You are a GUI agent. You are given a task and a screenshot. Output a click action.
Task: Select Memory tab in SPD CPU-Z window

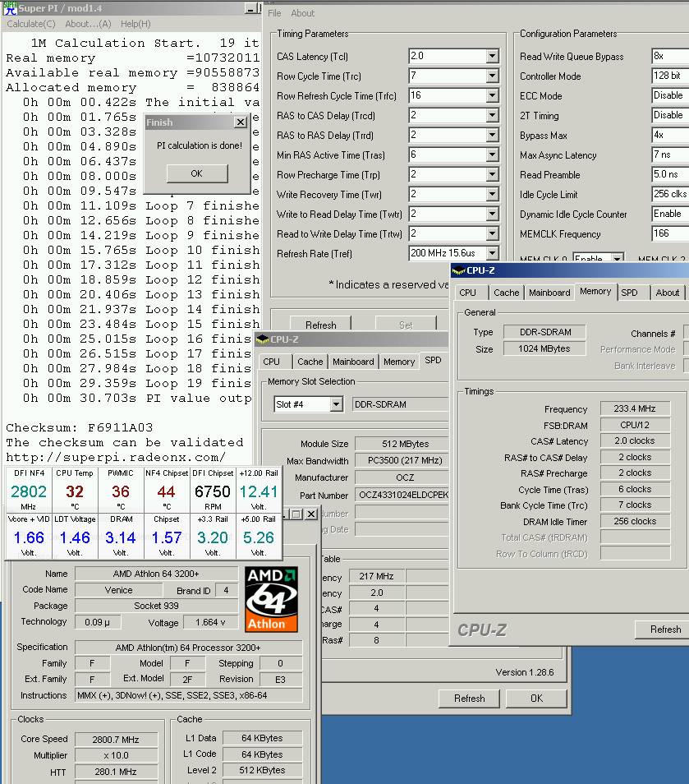click(399, 362)
